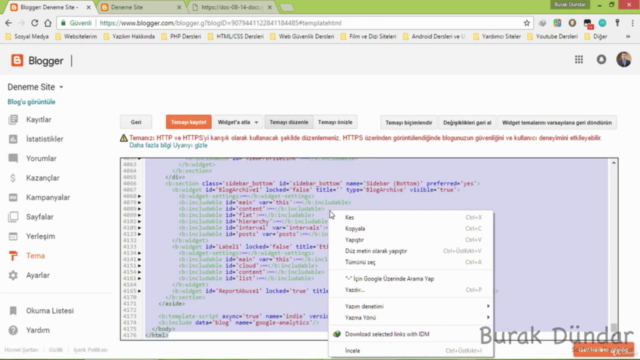Open the account profile avatar
The image size is (640, 360).
[624, 60]
